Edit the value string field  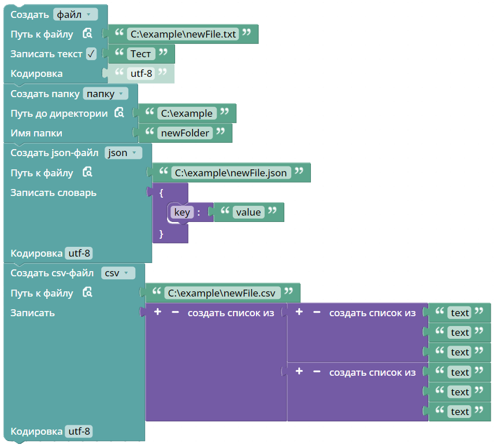(248, 212)
